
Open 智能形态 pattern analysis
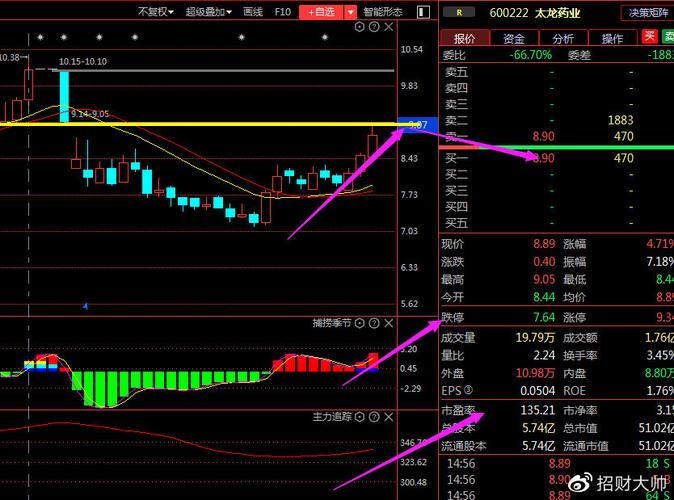tap(383, 12)
